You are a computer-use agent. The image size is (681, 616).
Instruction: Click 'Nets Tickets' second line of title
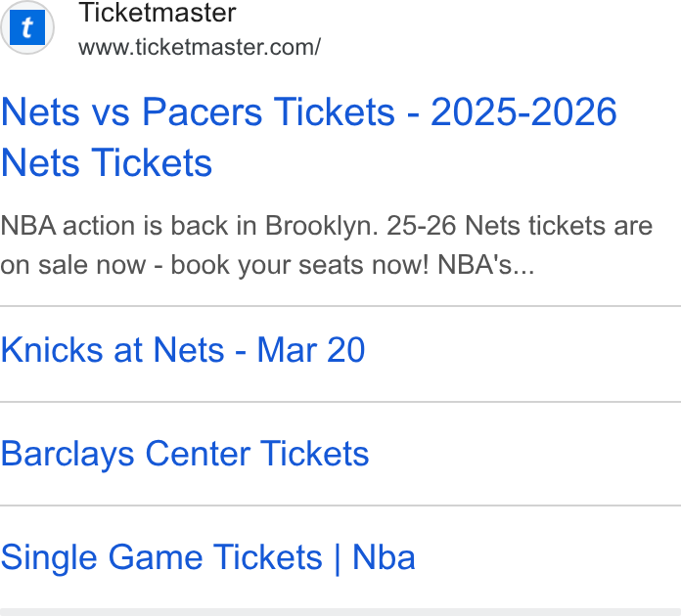click(x=107, y=162)
